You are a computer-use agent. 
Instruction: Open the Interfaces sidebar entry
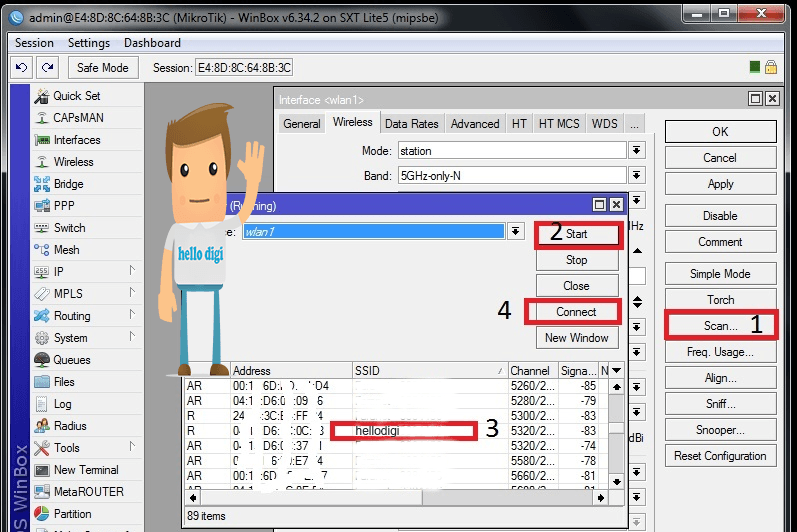87,140
